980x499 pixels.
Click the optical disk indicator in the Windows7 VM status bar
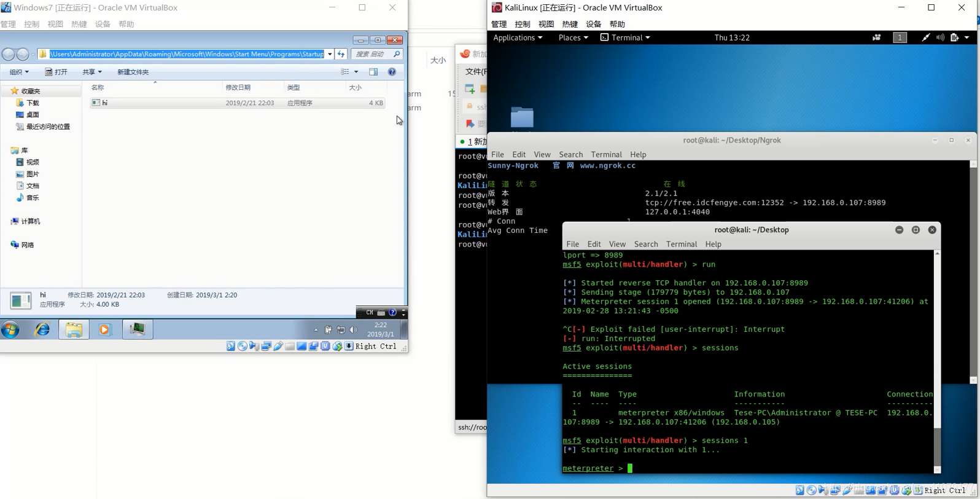243,347
